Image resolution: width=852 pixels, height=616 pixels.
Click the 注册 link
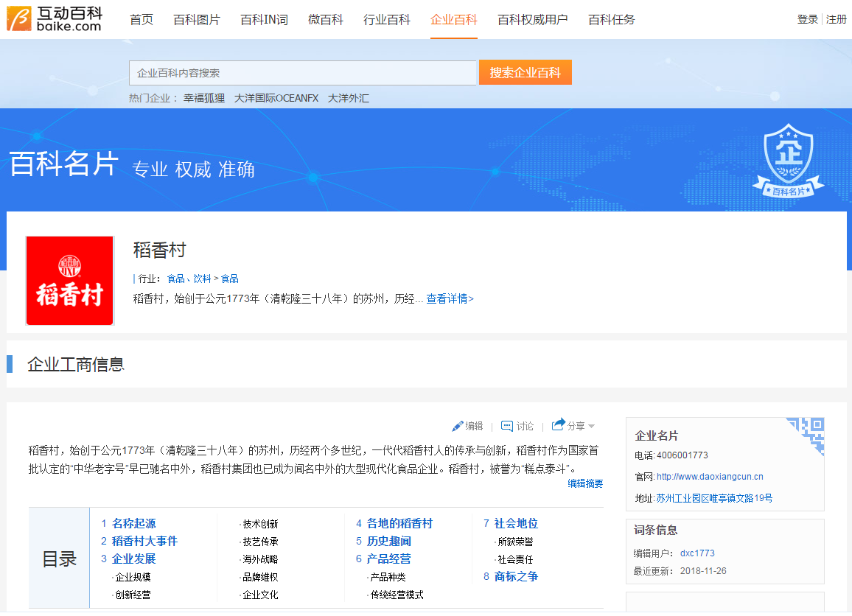coord(837,20)
